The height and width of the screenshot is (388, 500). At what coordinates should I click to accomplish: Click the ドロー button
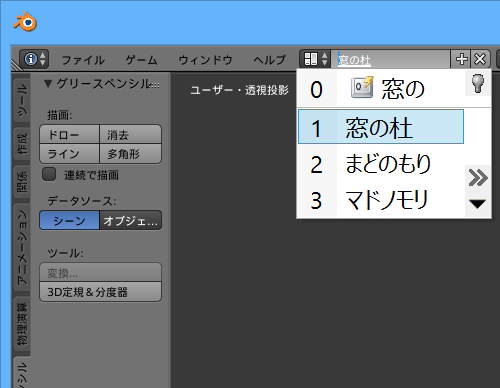(x=69, y=134)
